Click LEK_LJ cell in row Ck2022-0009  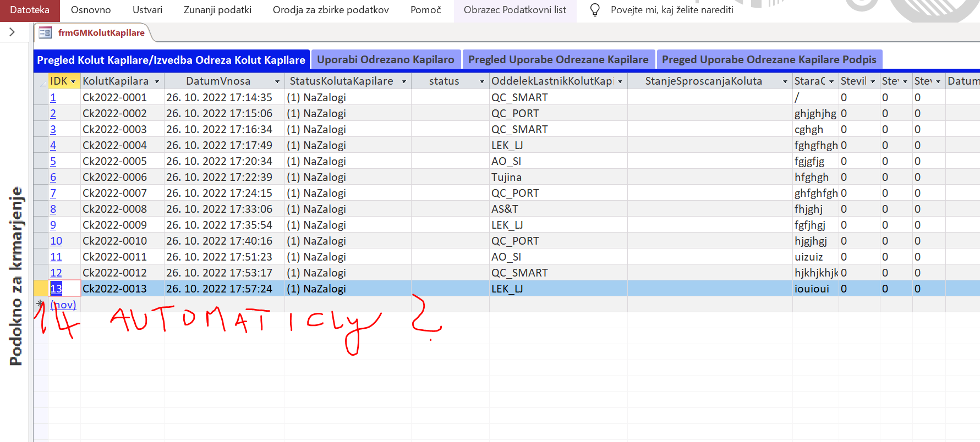[x=559, y=225]
